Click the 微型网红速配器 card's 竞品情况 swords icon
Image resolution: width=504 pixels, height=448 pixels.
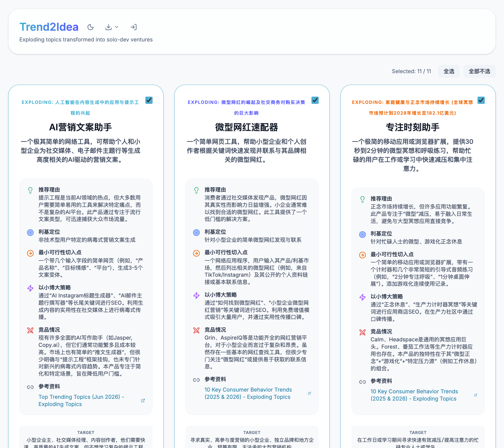(196, 331)
